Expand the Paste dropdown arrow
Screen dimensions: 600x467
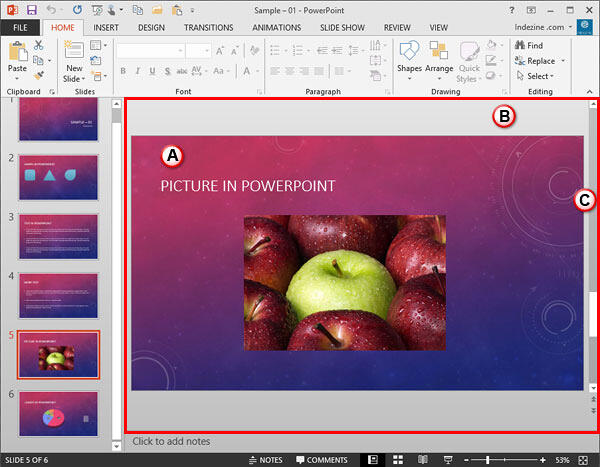pos(17,79)
